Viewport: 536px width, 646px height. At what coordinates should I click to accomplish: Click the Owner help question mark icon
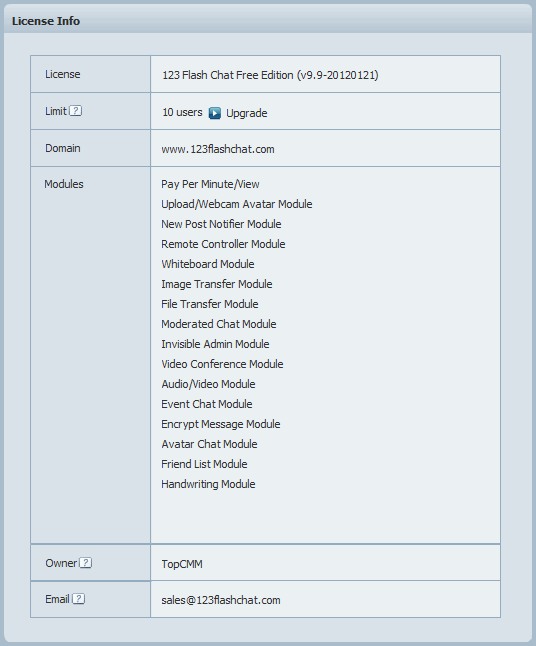coord(85,563)
